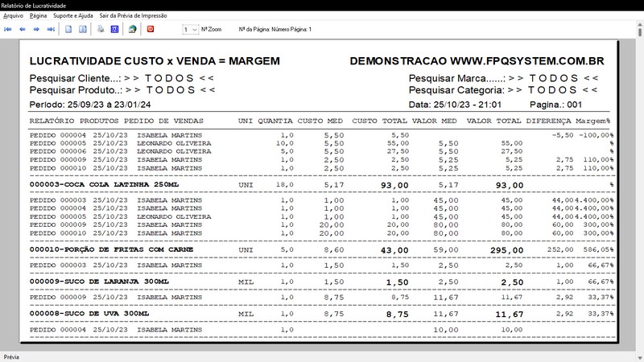Screen dimensions: 644x362
Task: Click the Prévia status bar label
Action: pyautogui.click(x=11, y=357)
